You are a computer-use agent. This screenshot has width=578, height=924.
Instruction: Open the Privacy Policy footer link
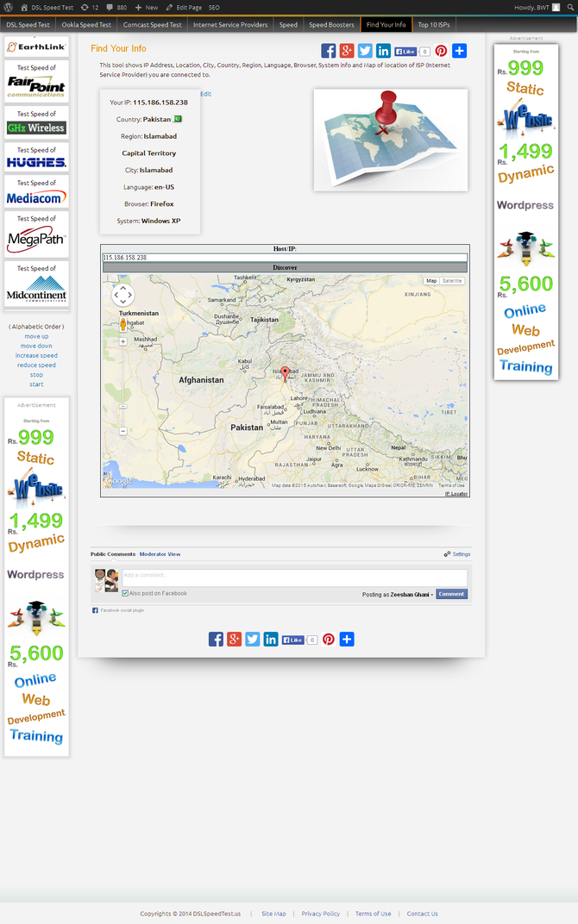[x=320, y=914]
